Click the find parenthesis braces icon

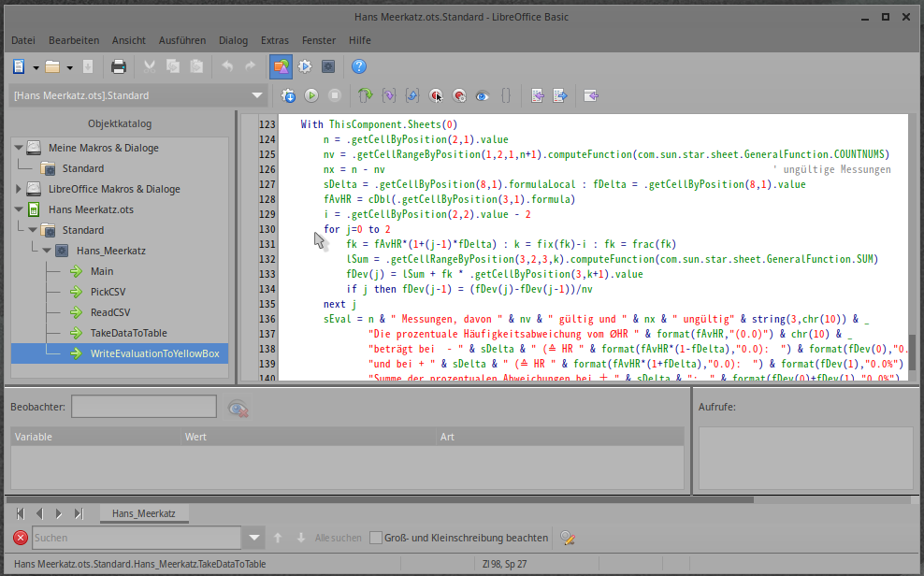point(506,95)
